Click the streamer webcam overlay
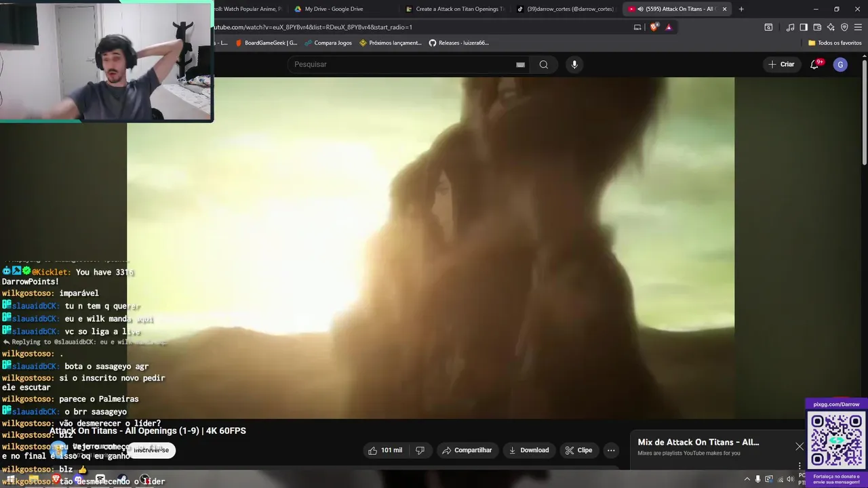This screenshot has height=488, width=868. tap(106, 62)
